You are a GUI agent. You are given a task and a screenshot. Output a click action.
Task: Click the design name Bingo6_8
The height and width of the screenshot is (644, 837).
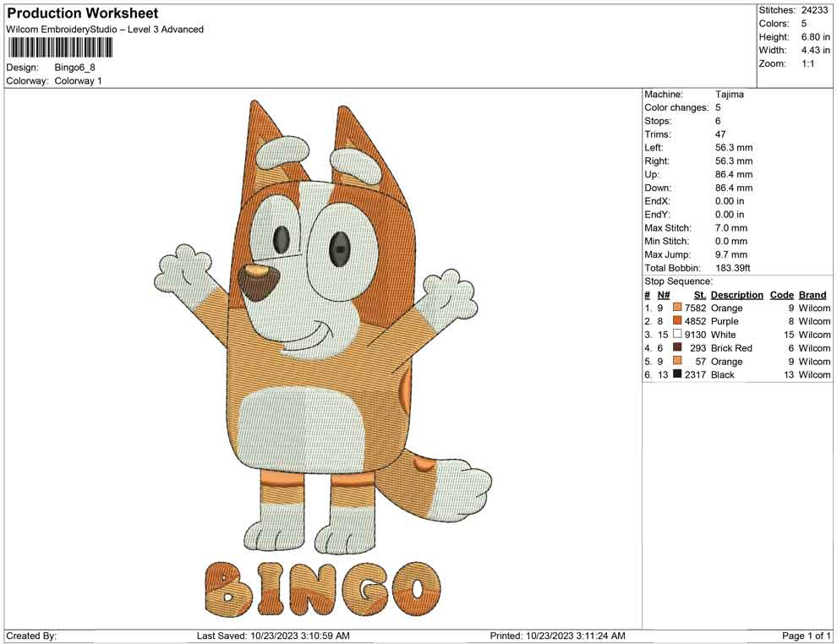74,68
